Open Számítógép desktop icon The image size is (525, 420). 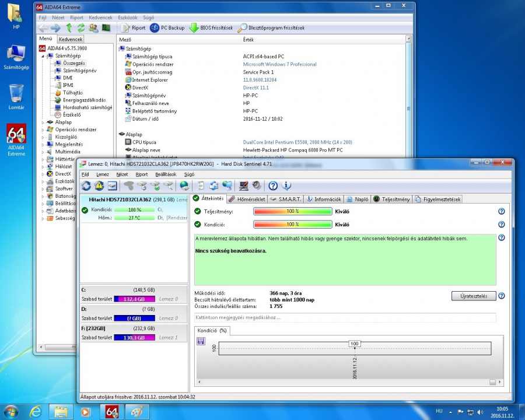click(16, 57)
